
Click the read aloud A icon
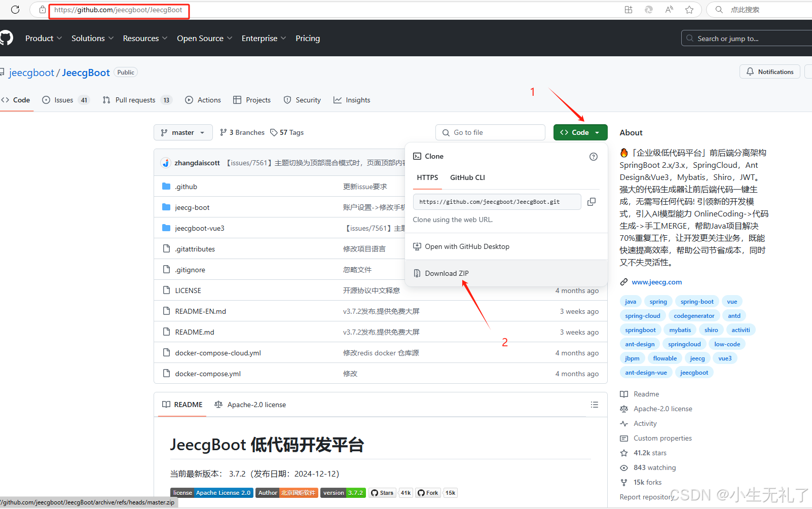(669, 10)
